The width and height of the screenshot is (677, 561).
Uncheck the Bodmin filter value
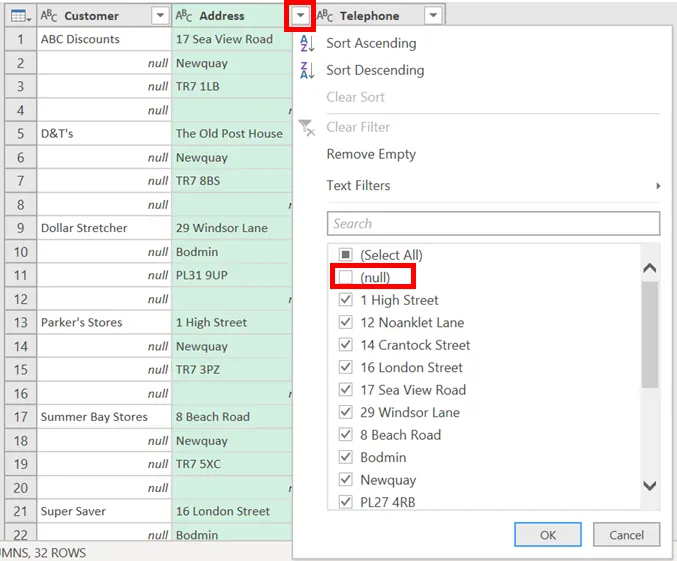tap(345, 457)
